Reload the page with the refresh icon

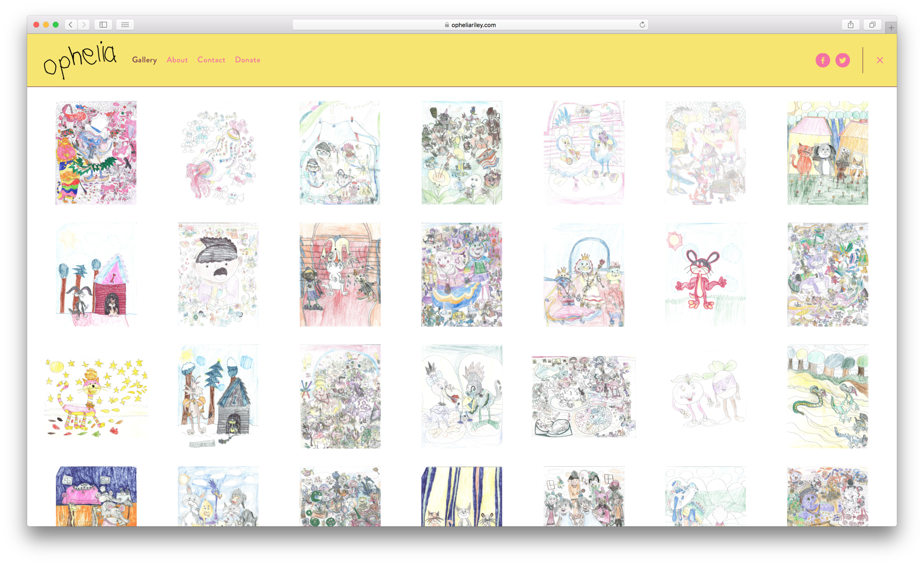[x=642, y=25]
